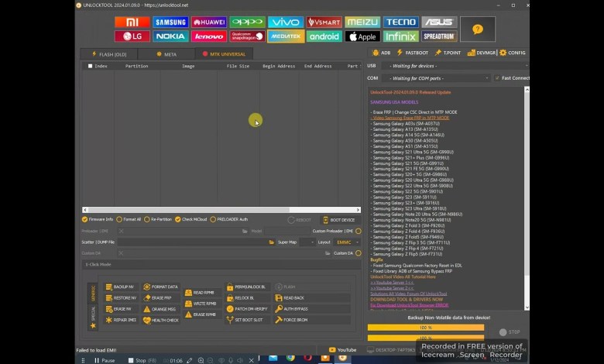The height and width of the screenshot is (364, 604).
Task: Open the DEVMGR tab
Action: coord(482,53)
